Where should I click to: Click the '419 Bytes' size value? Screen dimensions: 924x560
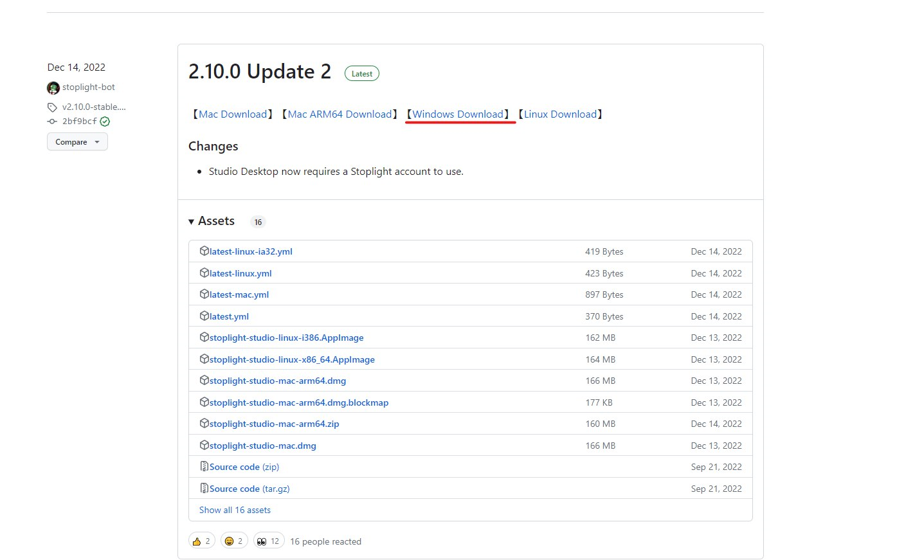[x=604, y=251]
